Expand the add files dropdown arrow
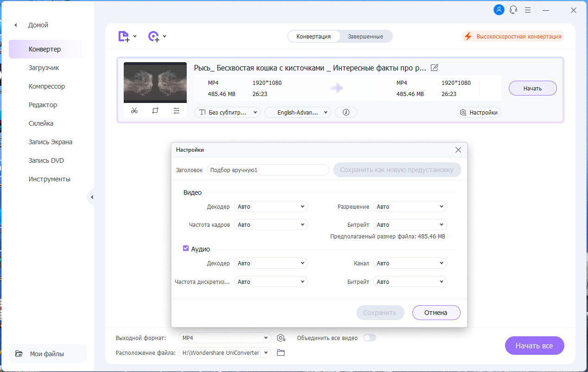588x372 pixels. (x=135, y=36)
